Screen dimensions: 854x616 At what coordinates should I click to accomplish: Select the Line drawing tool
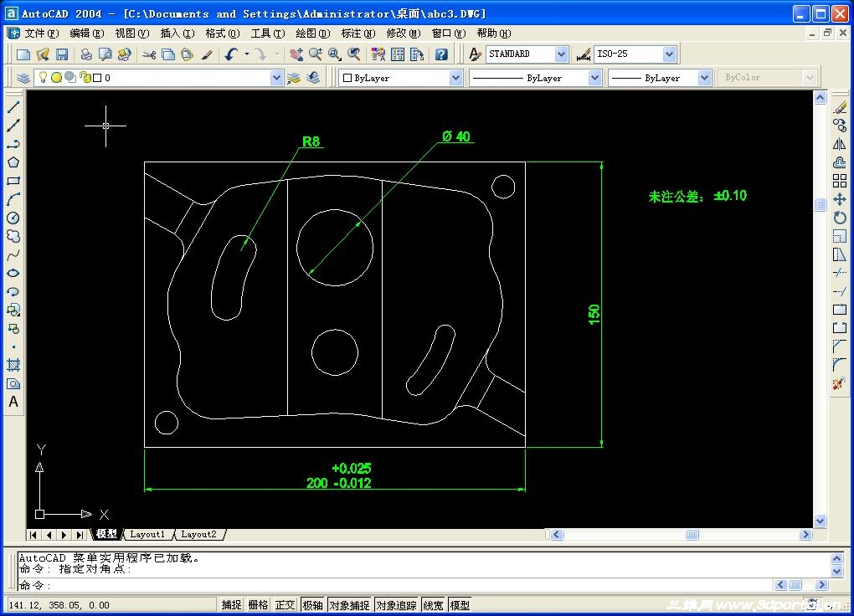point(13,107)
